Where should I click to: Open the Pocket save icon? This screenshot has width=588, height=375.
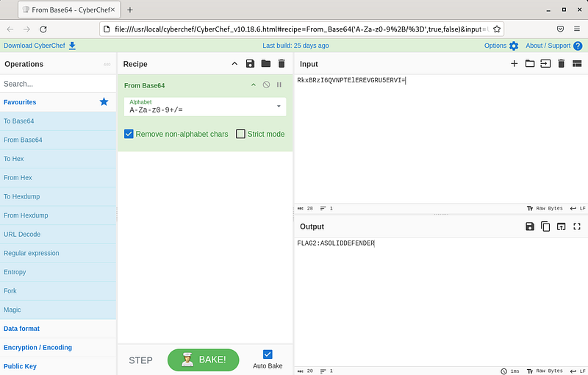(x=560, y=29)
